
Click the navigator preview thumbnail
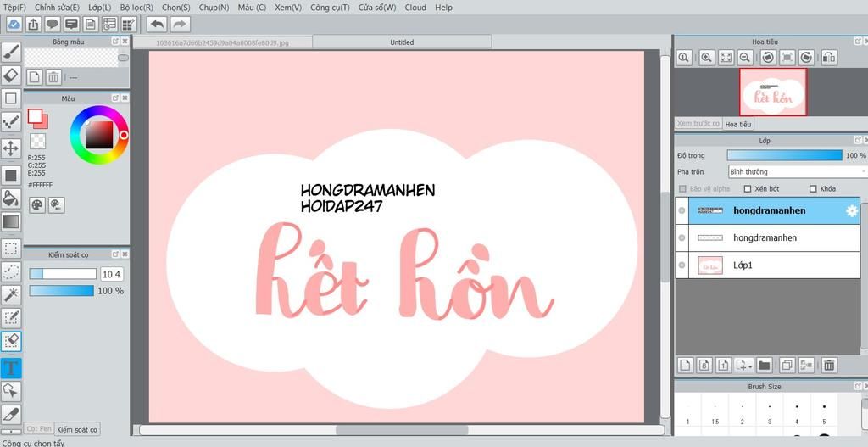[773, 92]
